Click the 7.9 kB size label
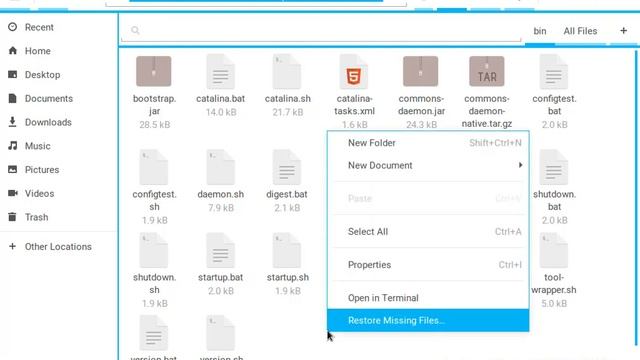The height and width of the screenshot is (360, 640). click(221, 208)
